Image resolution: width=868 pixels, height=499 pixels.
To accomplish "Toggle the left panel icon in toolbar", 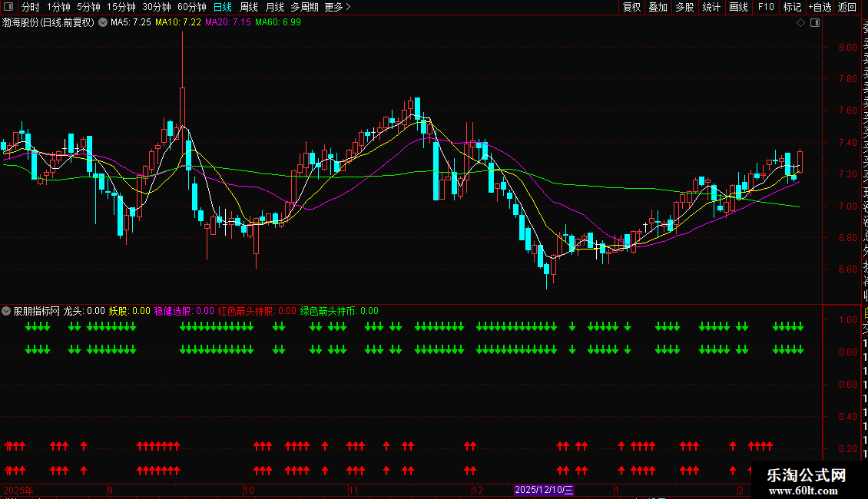I will [8, 7].
